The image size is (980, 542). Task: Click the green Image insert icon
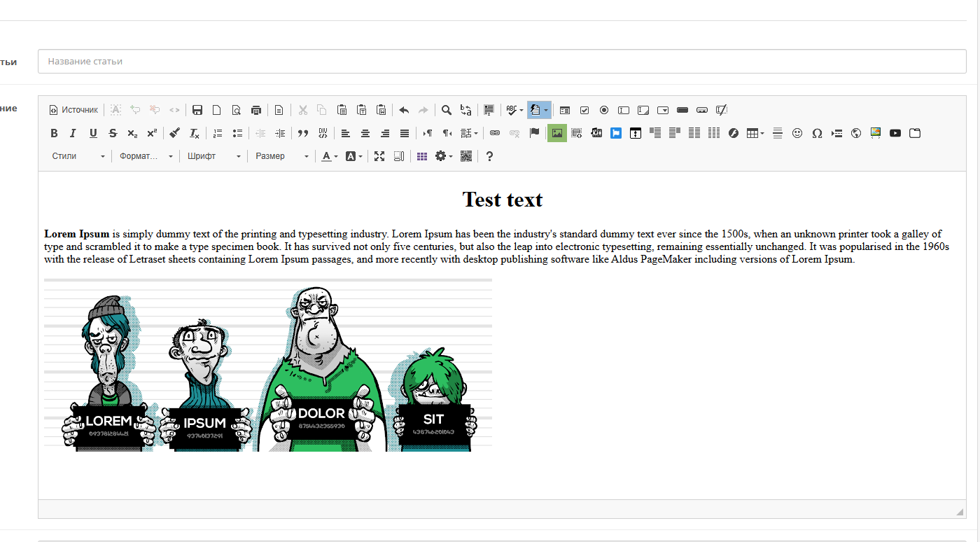(556, 133)
